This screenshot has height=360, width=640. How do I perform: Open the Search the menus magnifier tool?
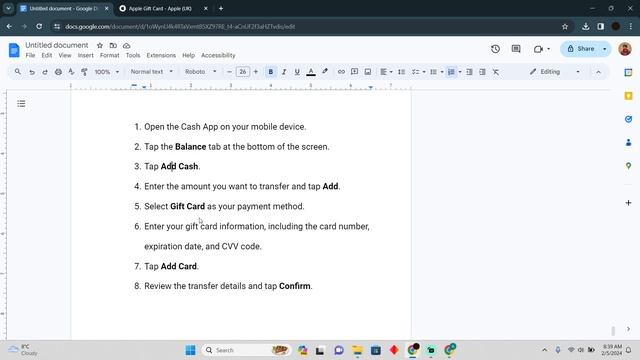(x=18, y=72)
